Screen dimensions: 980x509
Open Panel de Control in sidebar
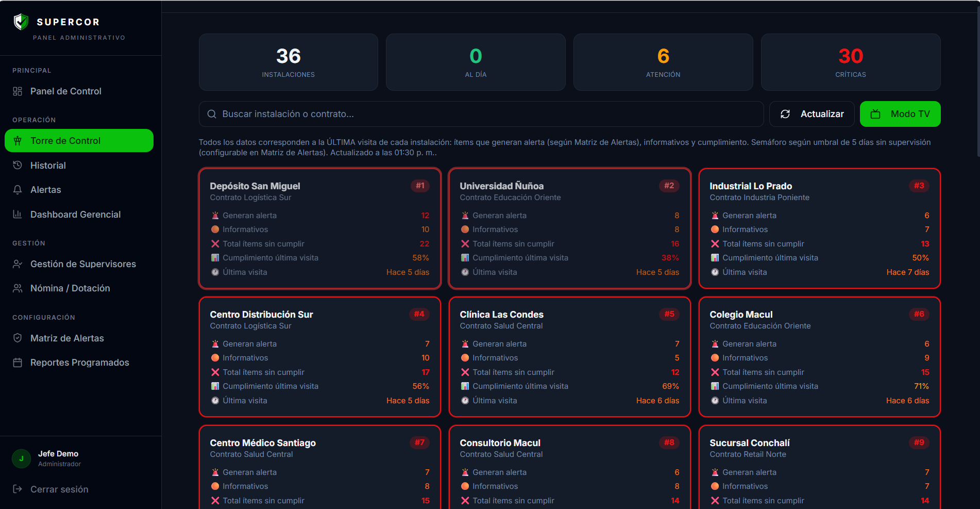pyautogui.click(x=79, y=91)
